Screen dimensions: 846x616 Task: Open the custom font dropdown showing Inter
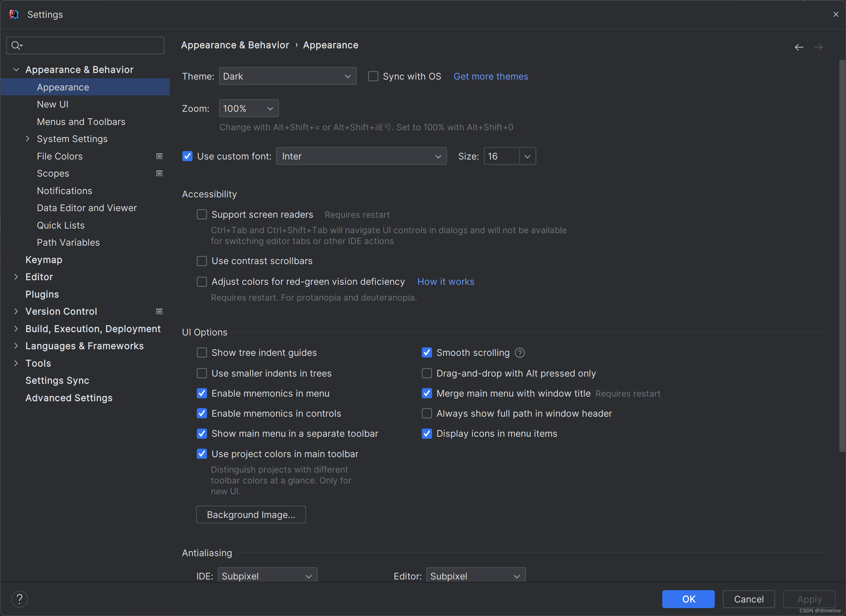[361, 156]
